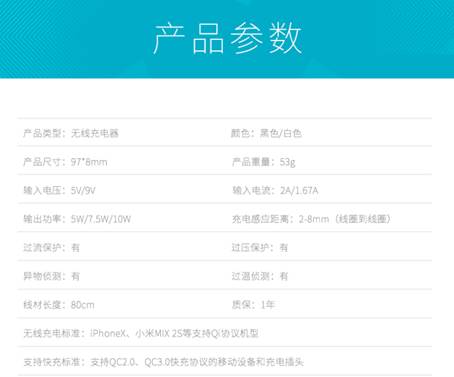Click the 质保 1年 entry
Viewport: 454px width, 377px height.
[253, 305]
